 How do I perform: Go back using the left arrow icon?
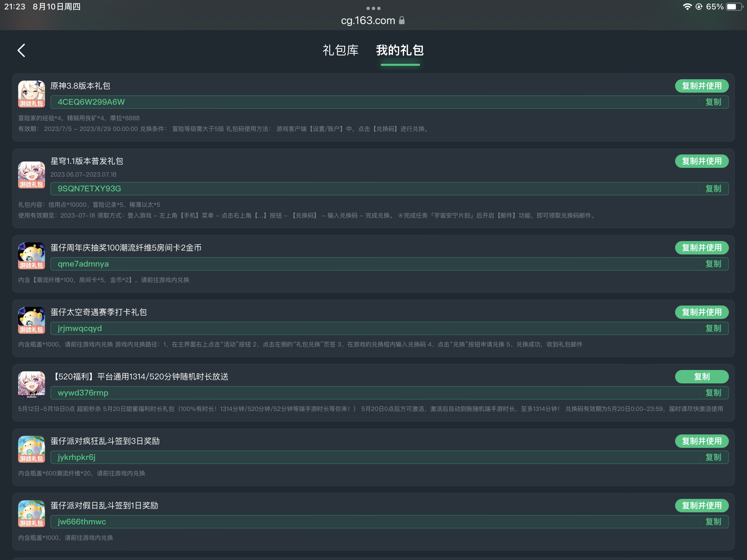(x=21, y=50)
